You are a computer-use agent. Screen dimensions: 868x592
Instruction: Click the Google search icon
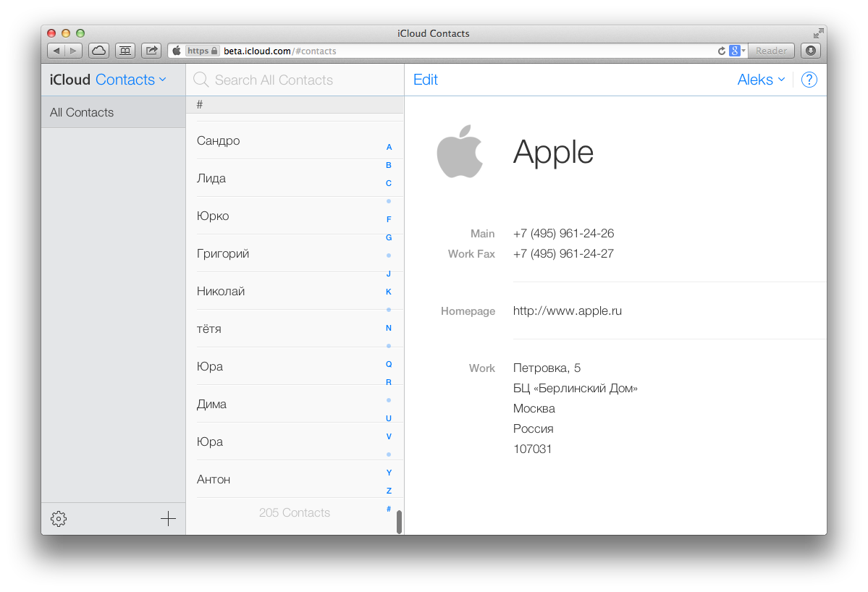coord(733,51)
